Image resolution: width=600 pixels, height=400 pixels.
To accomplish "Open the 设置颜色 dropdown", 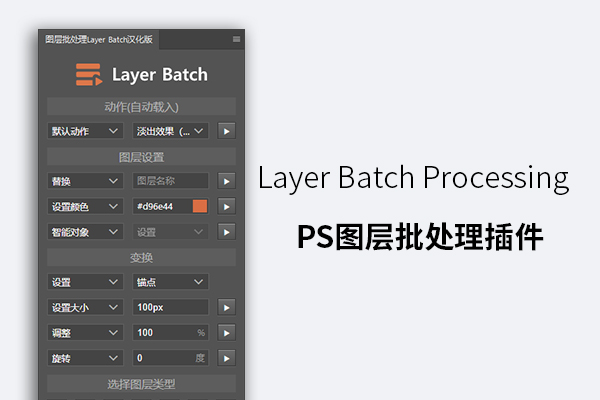I will 85,206.
